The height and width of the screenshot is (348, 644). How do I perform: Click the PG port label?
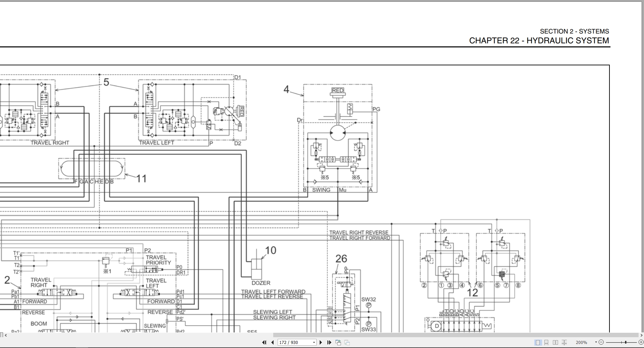pos(376,109)
